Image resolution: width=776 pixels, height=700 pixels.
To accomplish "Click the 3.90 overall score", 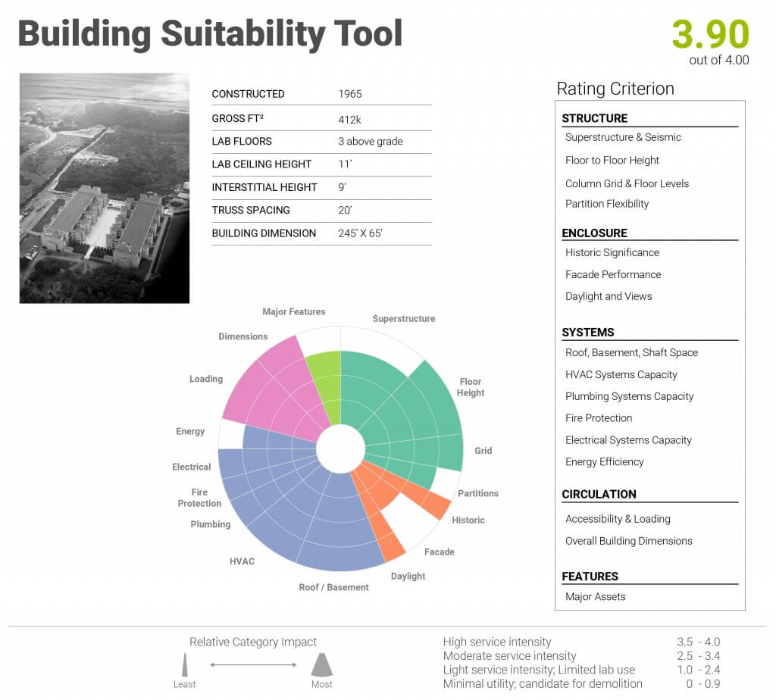I will click(x=710, y=34).
